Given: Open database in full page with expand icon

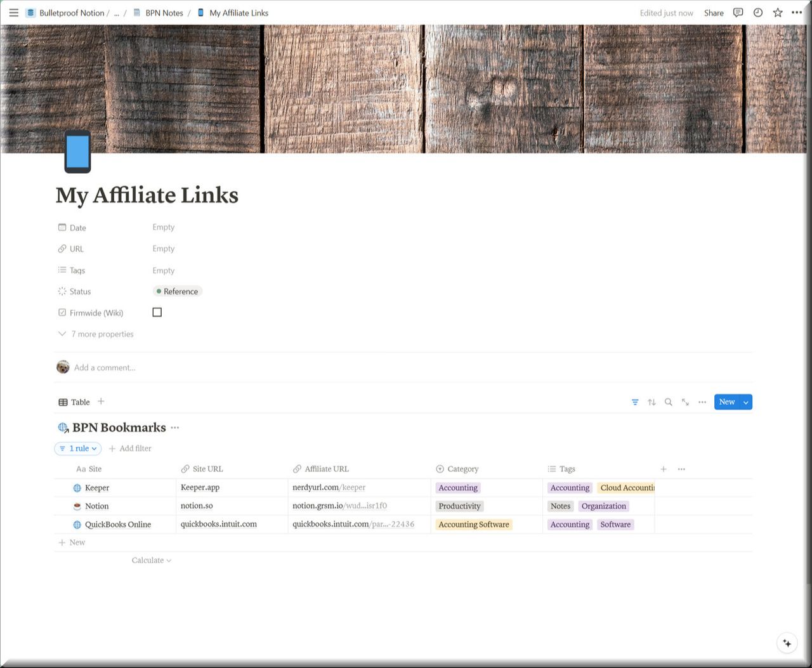Looking at the screenshot, I should pos(685,402).
